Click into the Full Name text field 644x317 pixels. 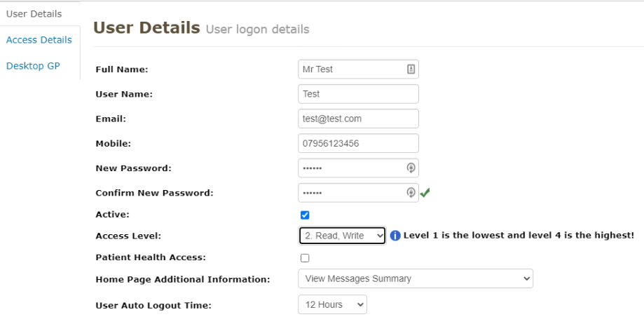(x=350, y=69)
